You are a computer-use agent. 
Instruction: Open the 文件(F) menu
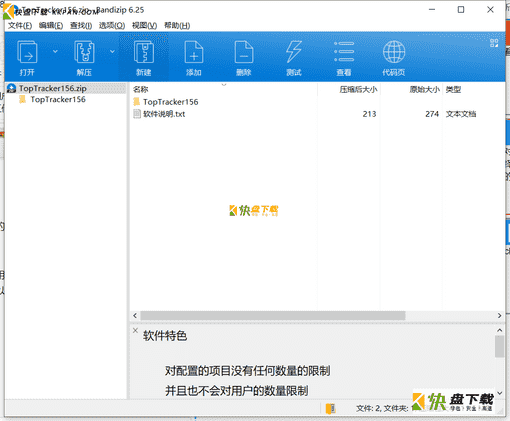point(20,26)
